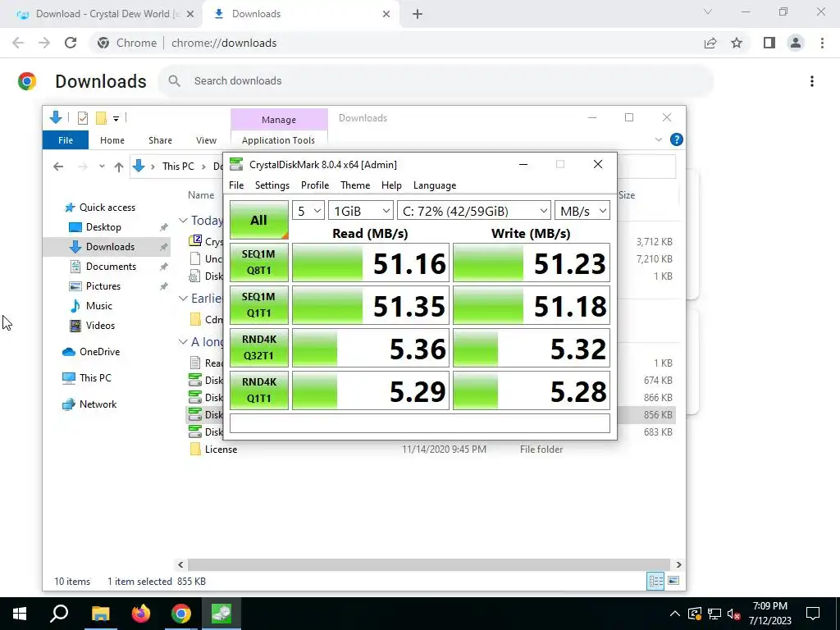840x630 pixels.
Task: Switch Explorer to details view icon
Action: (x=655, y=581)
